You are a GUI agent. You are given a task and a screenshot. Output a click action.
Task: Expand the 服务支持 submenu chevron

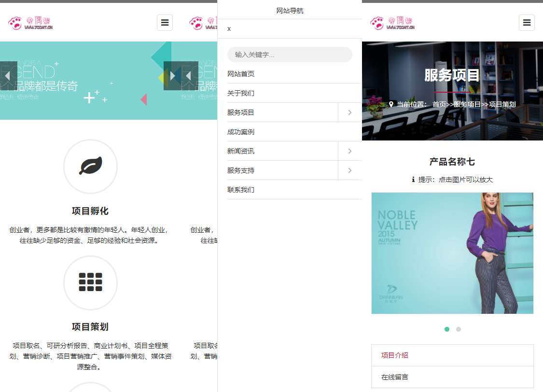pyautogui.click(x=350, y=170)
